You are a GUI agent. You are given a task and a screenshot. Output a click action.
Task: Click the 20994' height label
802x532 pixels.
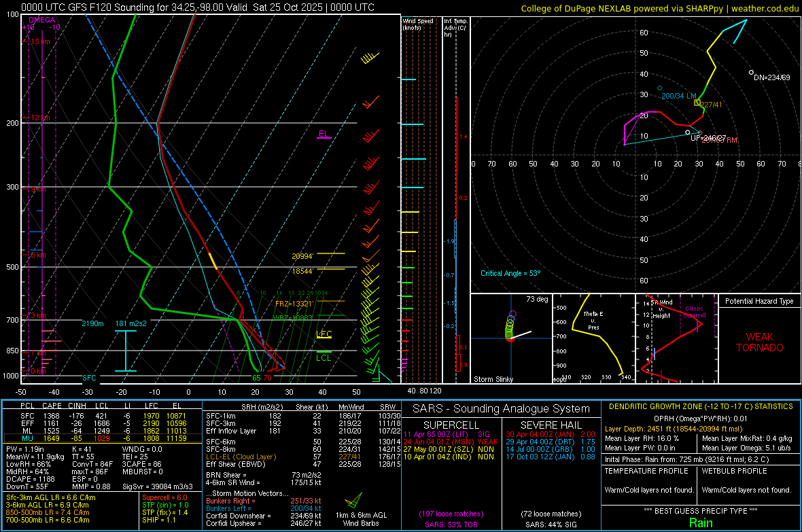(x=302, y=256)
